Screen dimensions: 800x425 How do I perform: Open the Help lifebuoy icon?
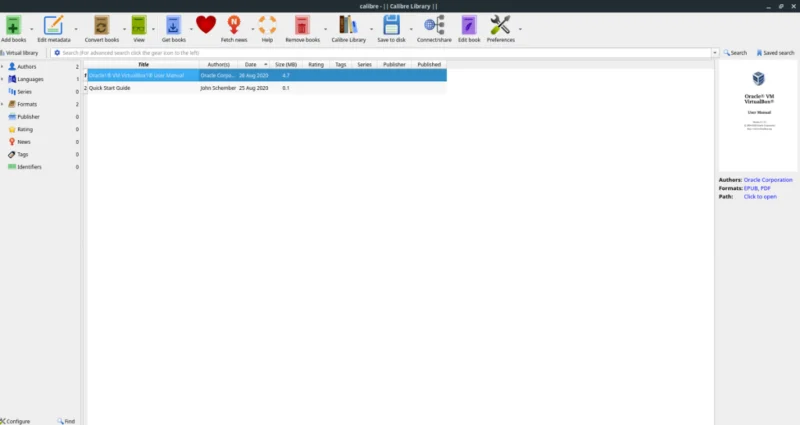(267, 25)
